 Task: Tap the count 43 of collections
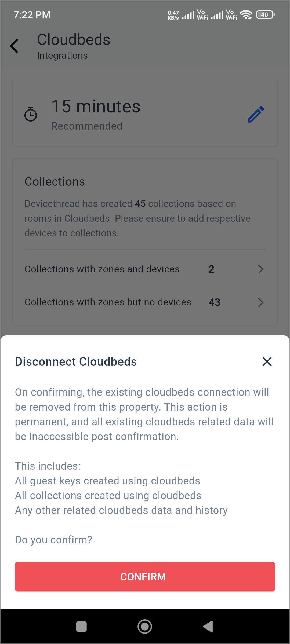214,302
